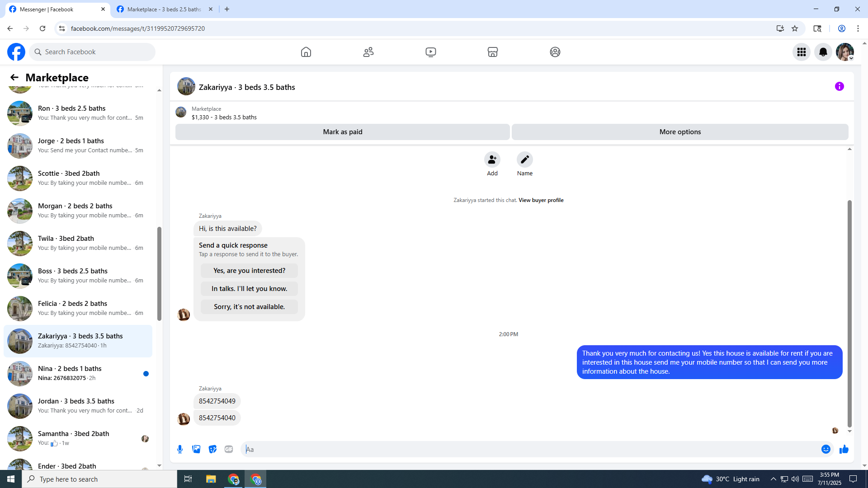Click the Windows taskbar search box
This screenshot has height=488, width=868.
coord(99,479)
